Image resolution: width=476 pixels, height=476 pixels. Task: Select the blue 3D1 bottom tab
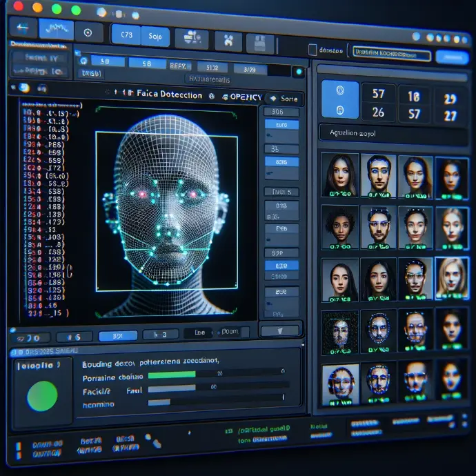coord(118,336)
